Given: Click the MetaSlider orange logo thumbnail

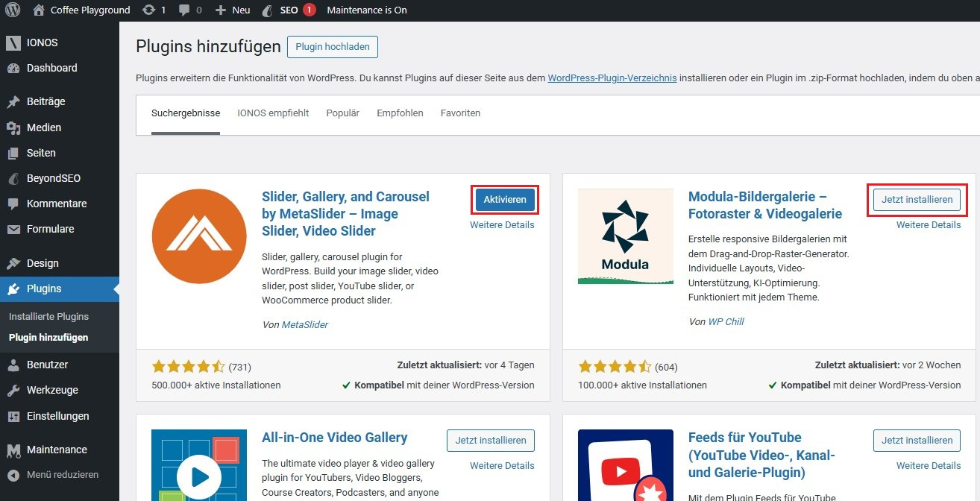Looking at the screenshot, I should tap(199, 236).
